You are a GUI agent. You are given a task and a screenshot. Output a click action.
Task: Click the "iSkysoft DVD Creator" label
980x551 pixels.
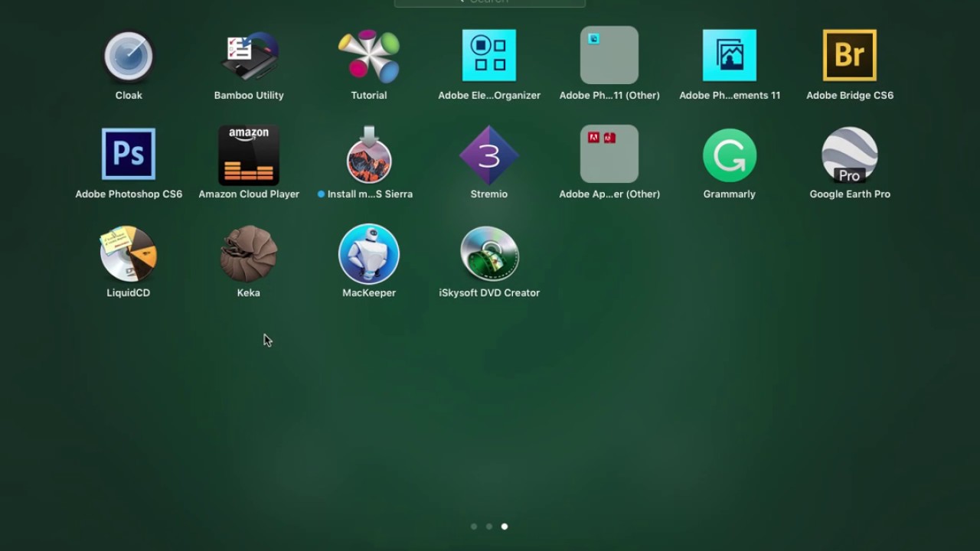[x=489, y=293]
